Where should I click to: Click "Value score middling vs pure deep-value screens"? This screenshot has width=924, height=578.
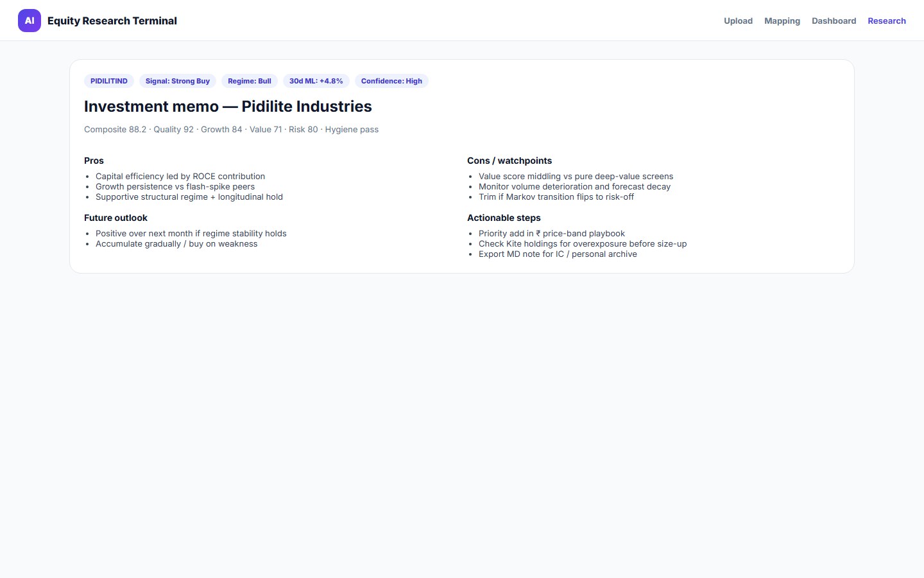click(576, 176)
